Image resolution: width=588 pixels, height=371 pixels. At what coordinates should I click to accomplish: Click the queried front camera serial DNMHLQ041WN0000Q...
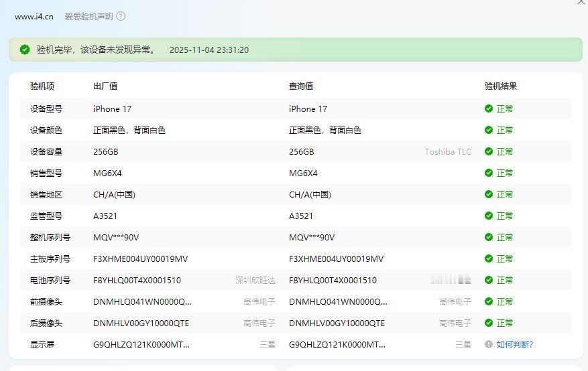click(x=338, y=302)
